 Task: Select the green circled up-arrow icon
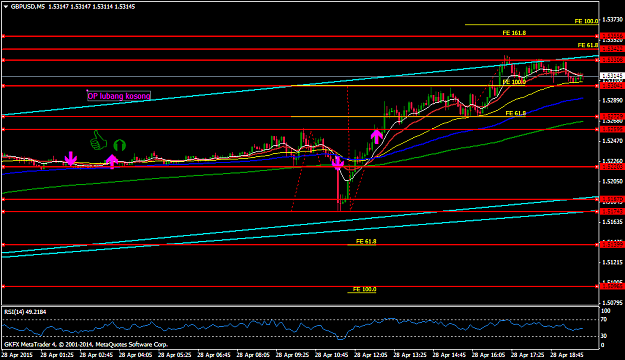(x=120, y=145)
